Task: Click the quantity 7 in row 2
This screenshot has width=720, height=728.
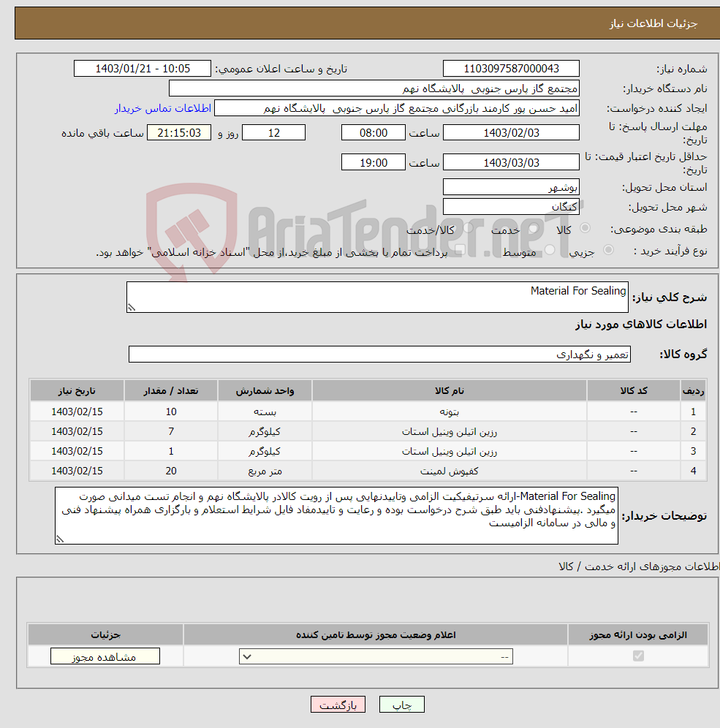Action: click(x=171, y=432)
